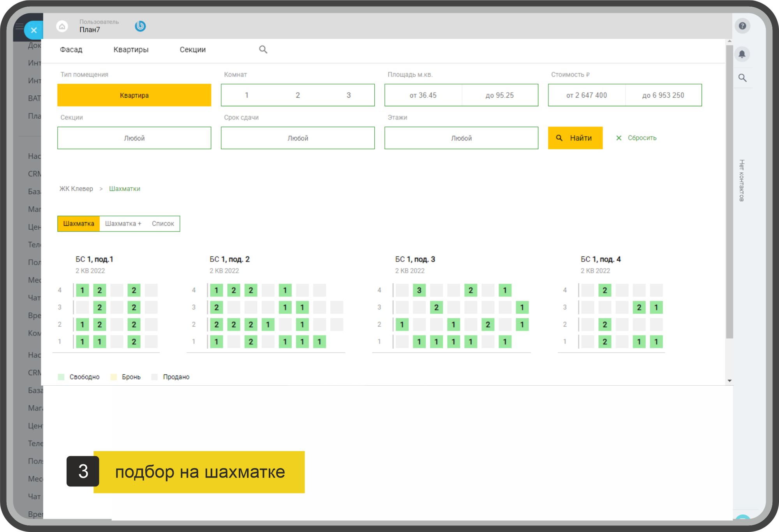This screenshot has height=532, width=779.
Task: Select 2 rooms in Комнат filter
Action: (298, 95)
